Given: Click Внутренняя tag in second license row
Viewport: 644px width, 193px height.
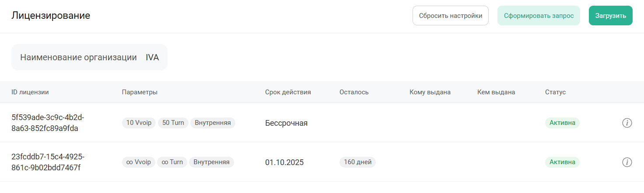Looking at the screenshot, I should (212, 162).
